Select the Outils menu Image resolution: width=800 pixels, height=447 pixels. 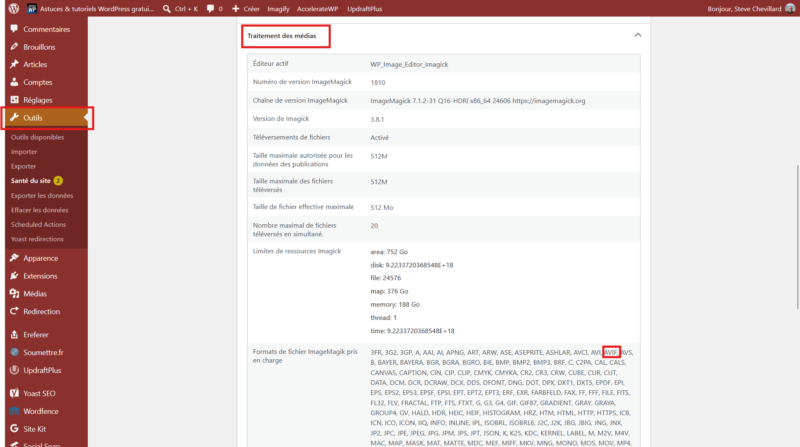(46, 118)
